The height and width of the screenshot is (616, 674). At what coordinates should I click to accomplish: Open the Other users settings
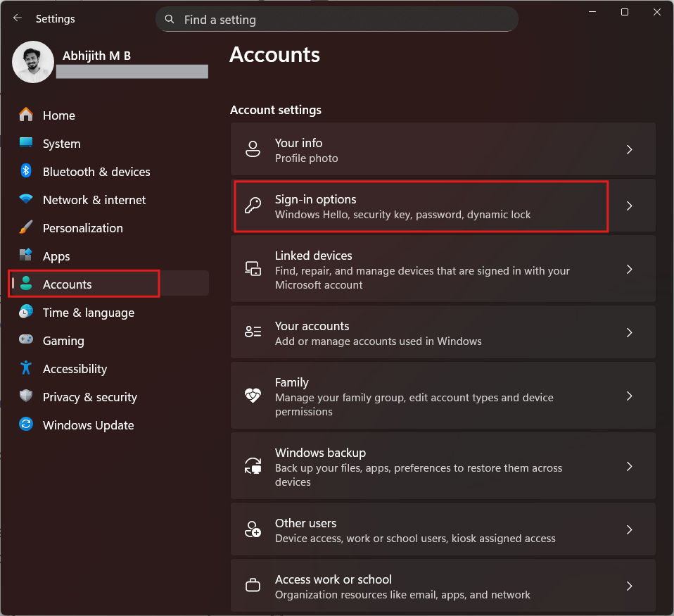[443, 529]
